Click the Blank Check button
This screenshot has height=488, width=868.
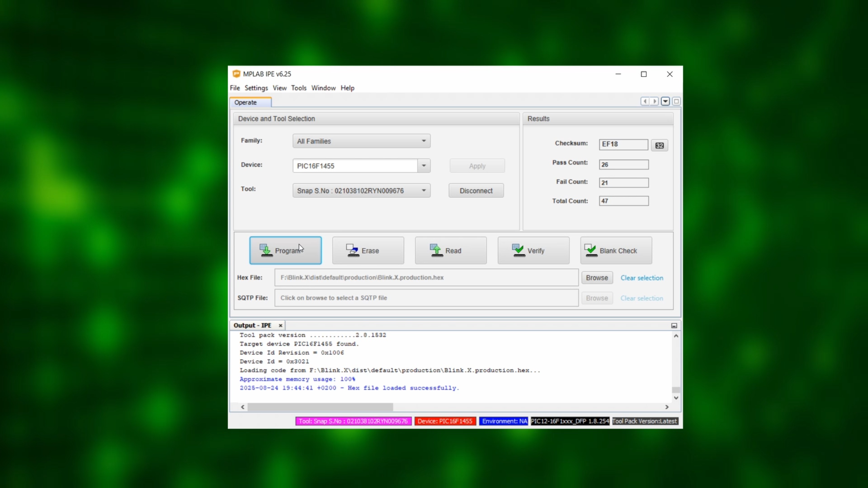[x=616, y=250]
